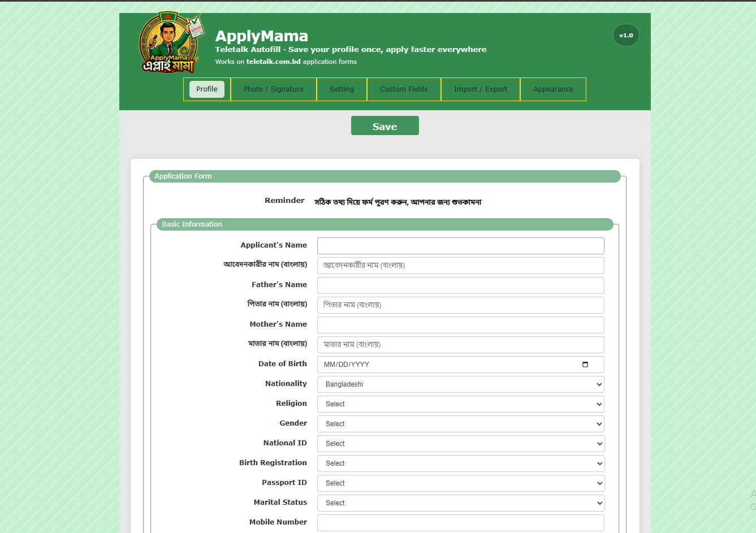
Task: Expand the Nationality dropdown
Action: pos(461,384)
